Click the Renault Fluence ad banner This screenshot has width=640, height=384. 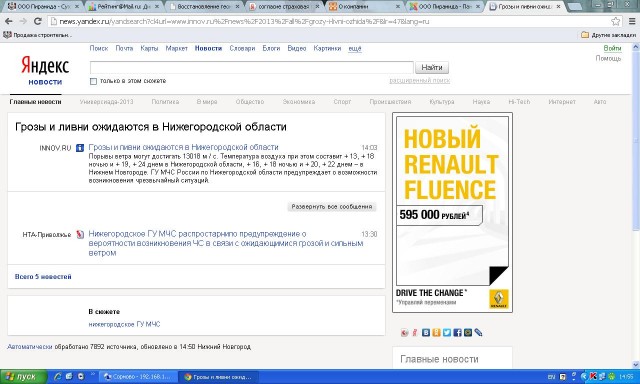452,213
